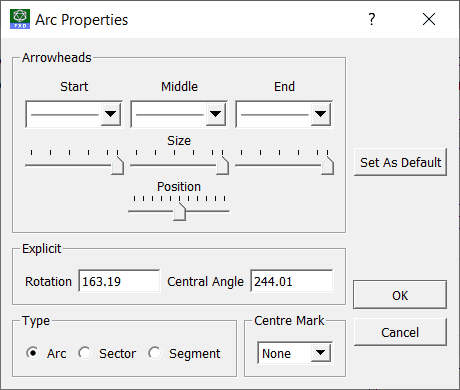Click Set As Default button
Screen dimensions: 460x390
(400, 162)
